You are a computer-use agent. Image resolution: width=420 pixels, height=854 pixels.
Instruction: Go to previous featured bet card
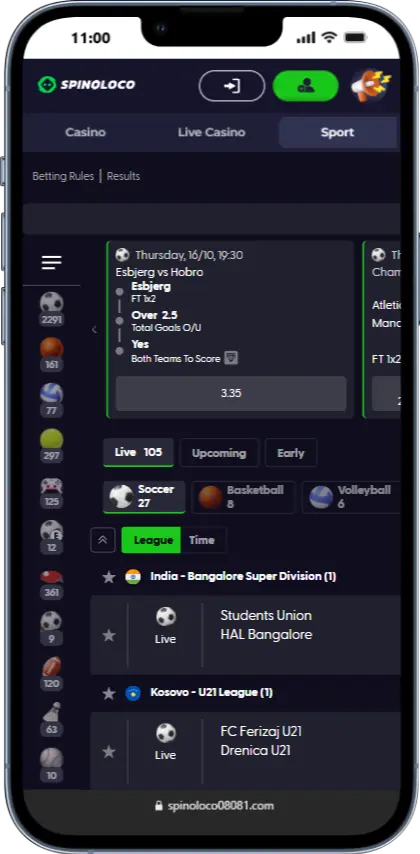(94, 330)
